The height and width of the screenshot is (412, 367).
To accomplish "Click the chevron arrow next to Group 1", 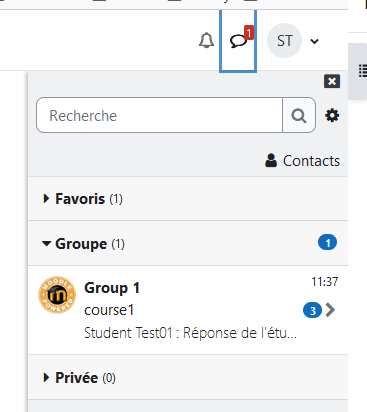I will tap(330, 310).
